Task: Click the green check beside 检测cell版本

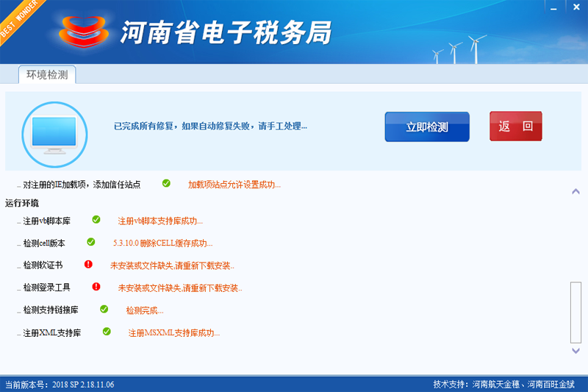Action: tap(90, 242)
